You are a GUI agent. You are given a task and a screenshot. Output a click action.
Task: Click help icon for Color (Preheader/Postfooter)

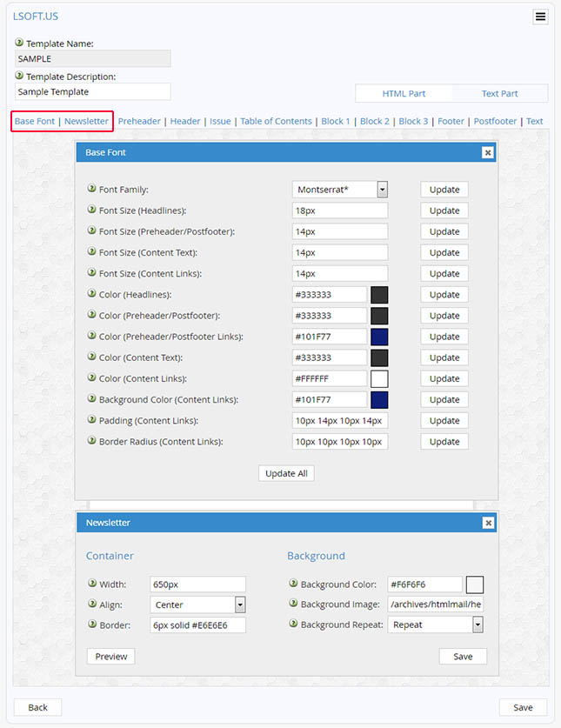92,314
